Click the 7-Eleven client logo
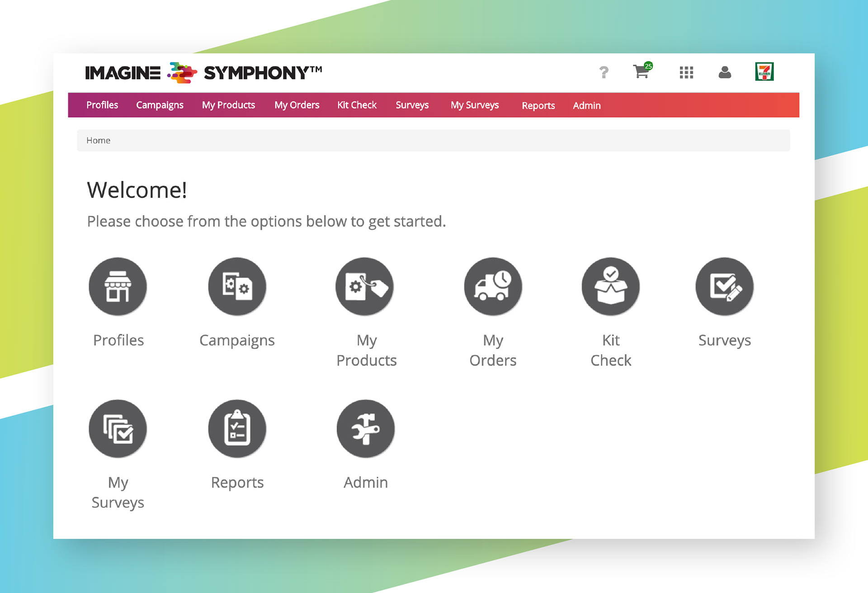 coord(764,71)
